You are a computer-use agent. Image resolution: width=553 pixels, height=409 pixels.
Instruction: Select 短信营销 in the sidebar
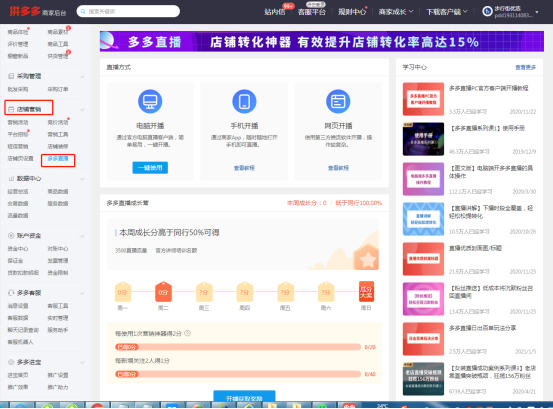point(18,146)
